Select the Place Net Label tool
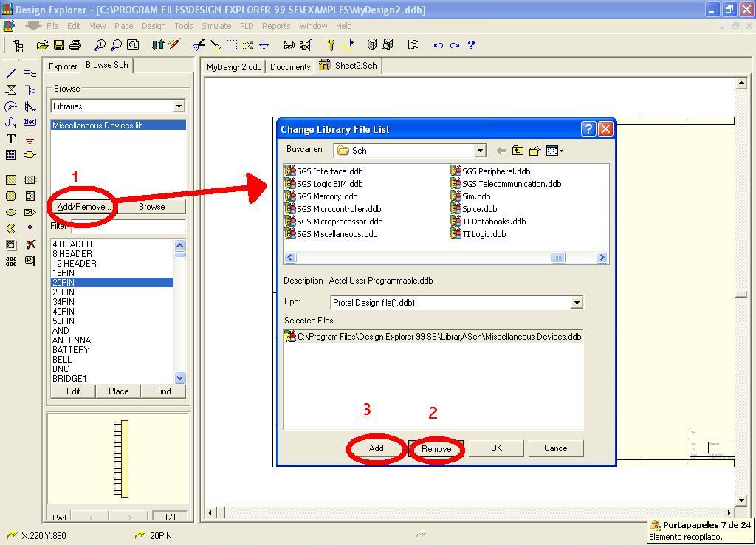The height and width of the screenshot is (545, 756). (31, 121)
